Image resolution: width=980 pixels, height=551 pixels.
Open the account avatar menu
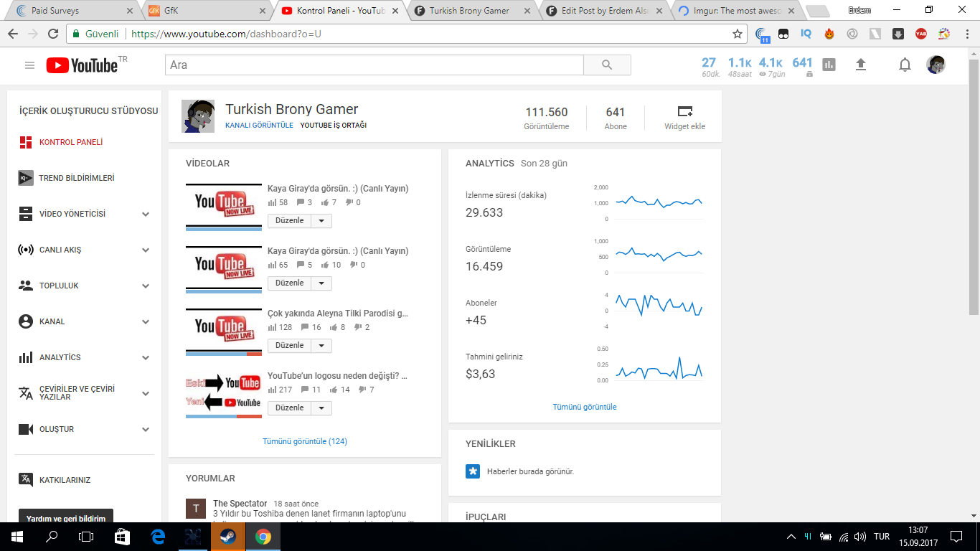936,65
